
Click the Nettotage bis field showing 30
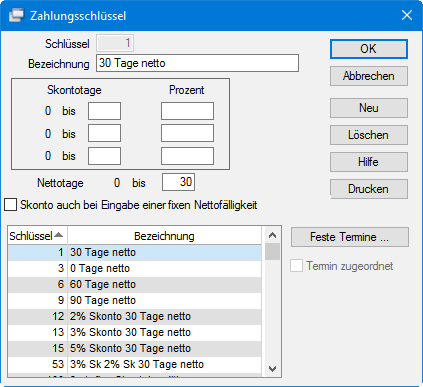click(x=178, y=182)
